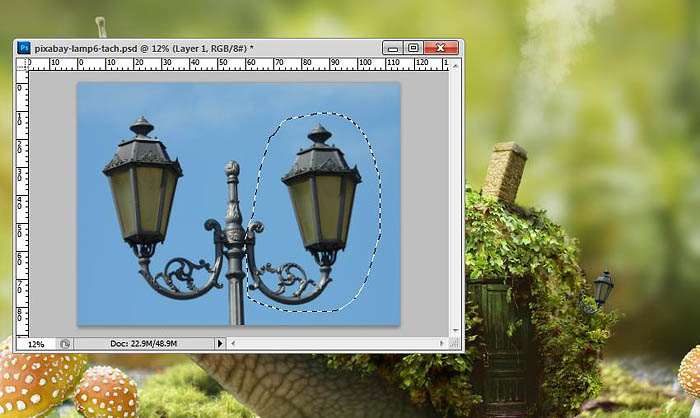Click the Photoshop icon in the title bar
The image size is (700, 418).
24,47
